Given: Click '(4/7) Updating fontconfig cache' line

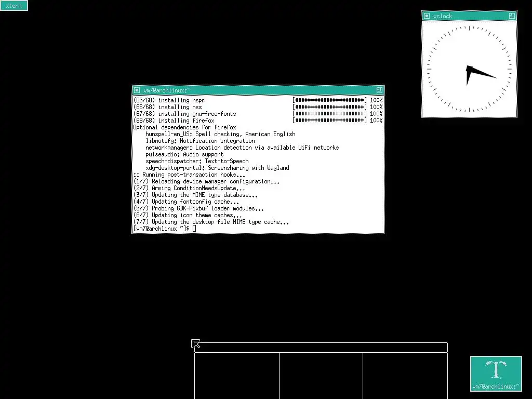Looking at the screenshot, I should [186, 202].
